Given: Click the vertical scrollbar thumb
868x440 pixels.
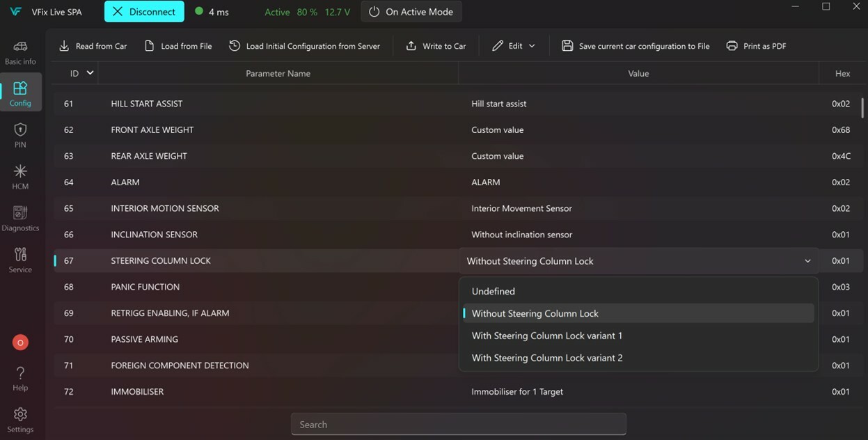Looking at the screenshot, I should [x=863, y=107].
